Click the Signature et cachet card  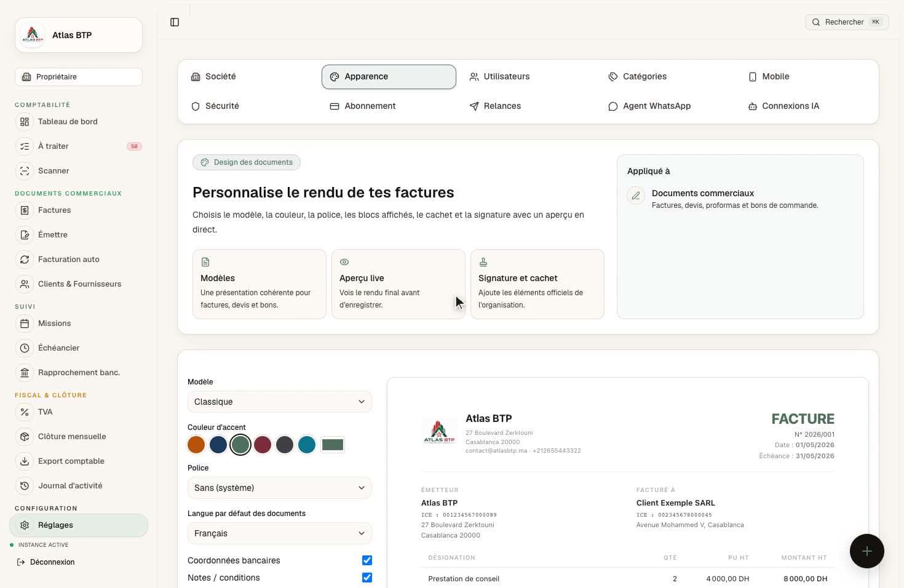(x=537, y=284)
